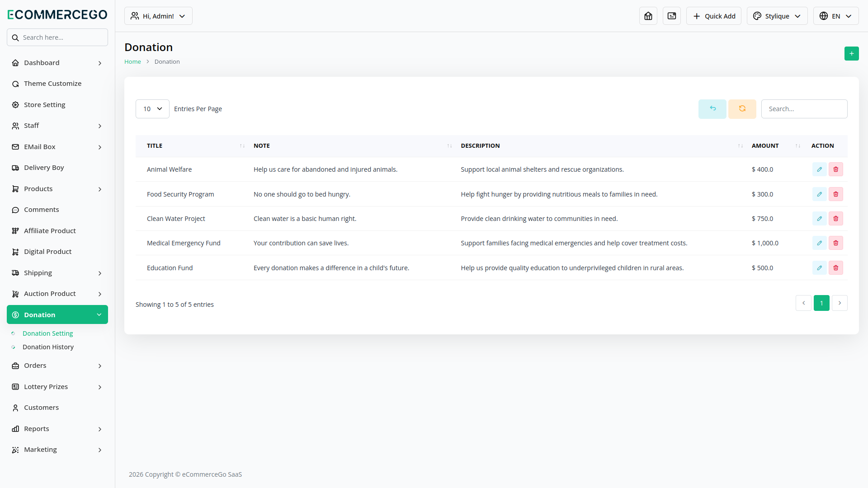The width and height of the screenshot is (868, 488).
Task: Open the Hi, Admin! user dropdown
Action: point(158,16)
